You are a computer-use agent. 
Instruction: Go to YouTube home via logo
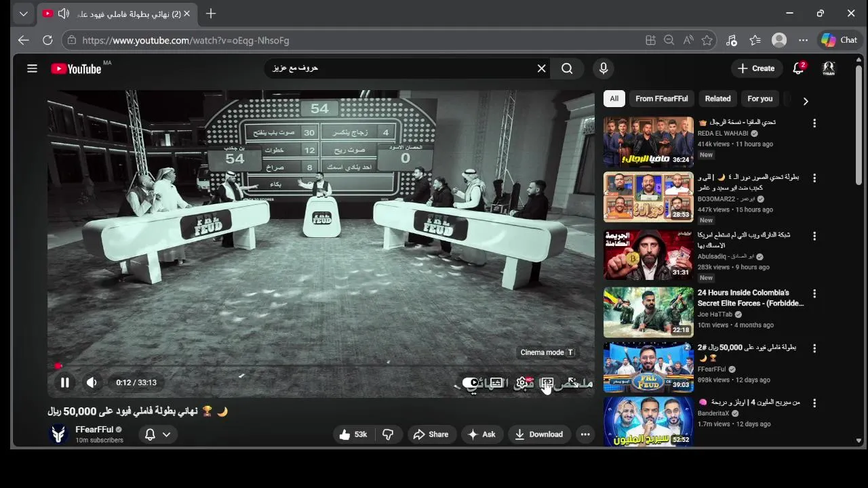point(76,68)
